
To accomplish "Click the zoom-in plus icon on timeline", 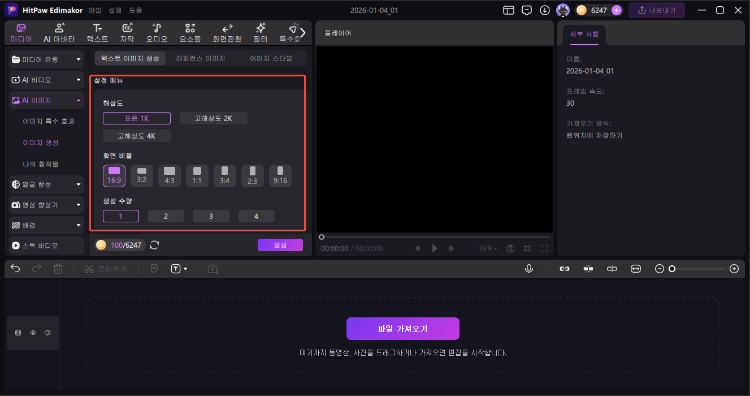I will point(734,269).
